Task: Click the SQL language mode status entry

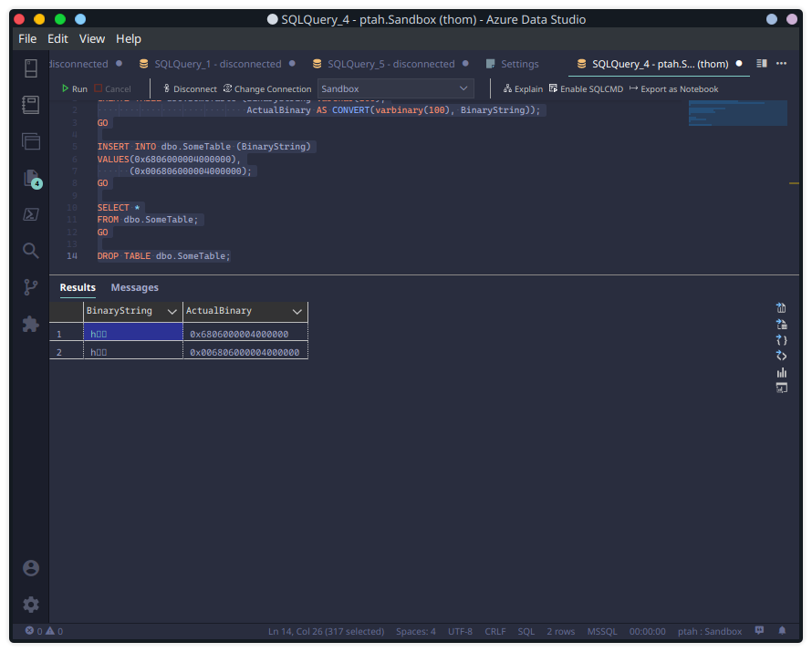Action: [x=526, y=631]
